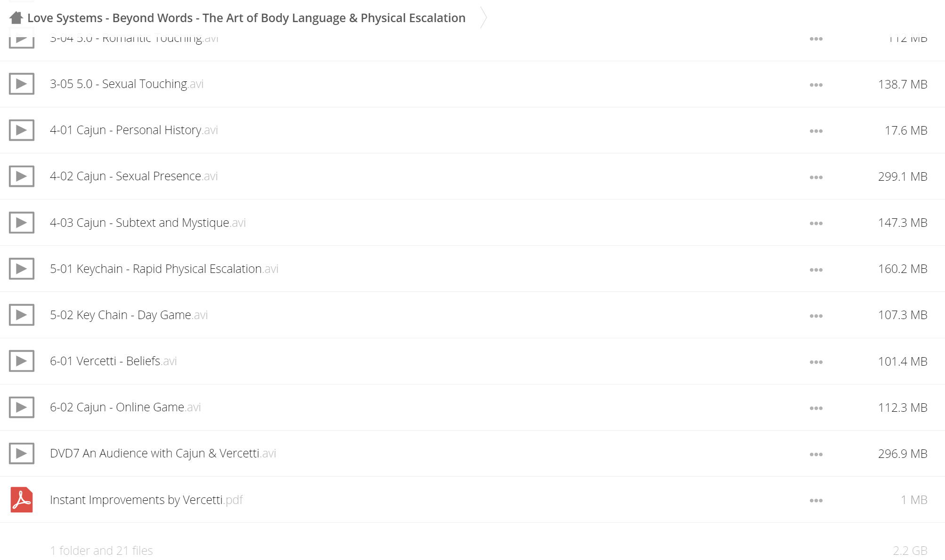
Task: Open 6-02 Cajun - Online Game.avi
Action: (125, 407)
